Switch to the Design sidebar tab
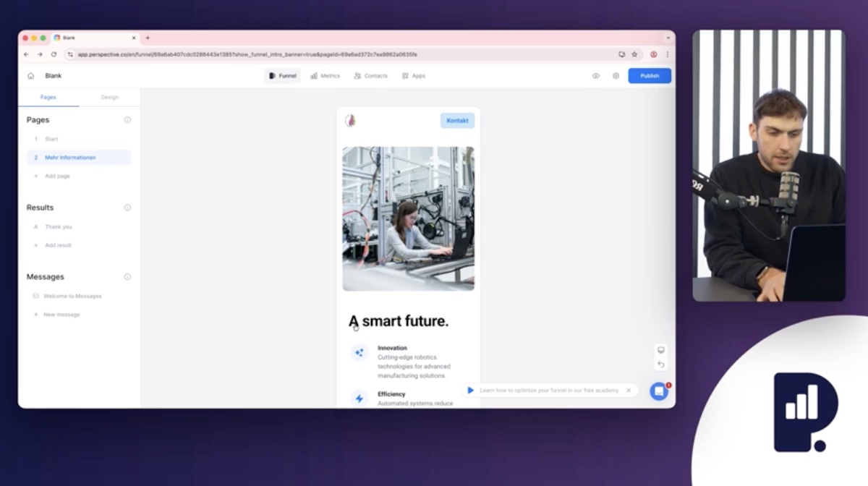 coord(110,97)
